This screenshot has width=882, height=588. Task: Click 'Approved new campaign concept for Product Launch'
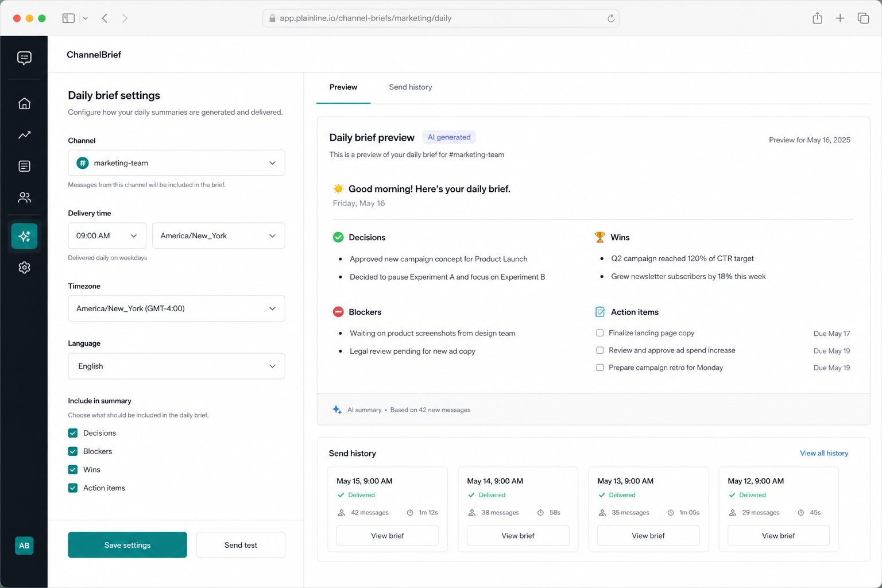point(439,259)
